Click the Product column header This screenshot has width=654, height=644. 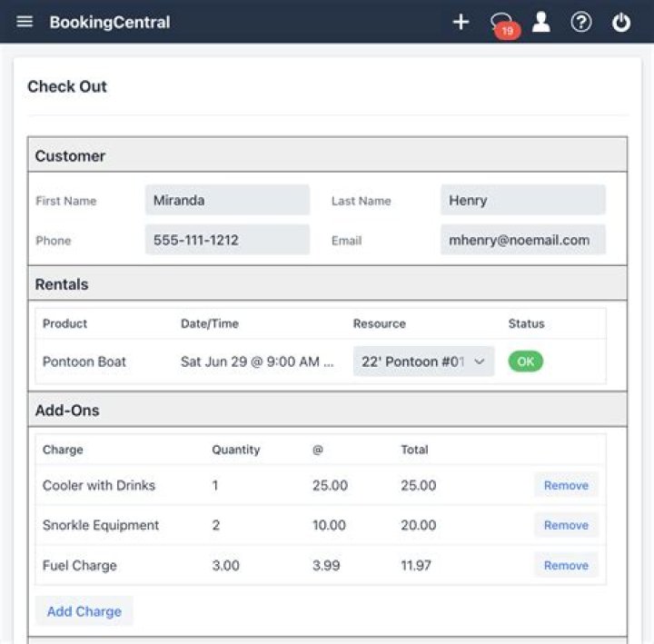point(65,323)
